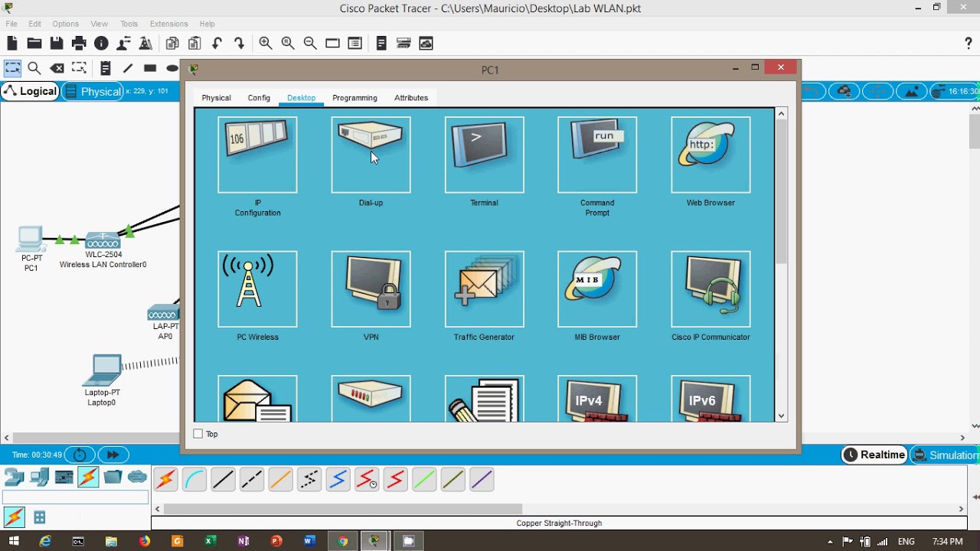The width and height of the screenshot is (980, 551).
Task: Open the Extensions menu
Action: tap(168, 24)
